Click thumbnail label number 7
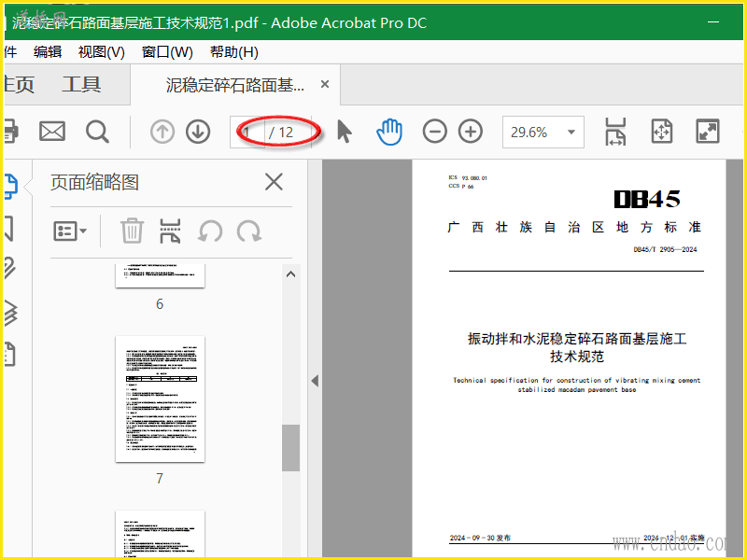The height and width of the screenshot is (560, 747). coord(160,478)
